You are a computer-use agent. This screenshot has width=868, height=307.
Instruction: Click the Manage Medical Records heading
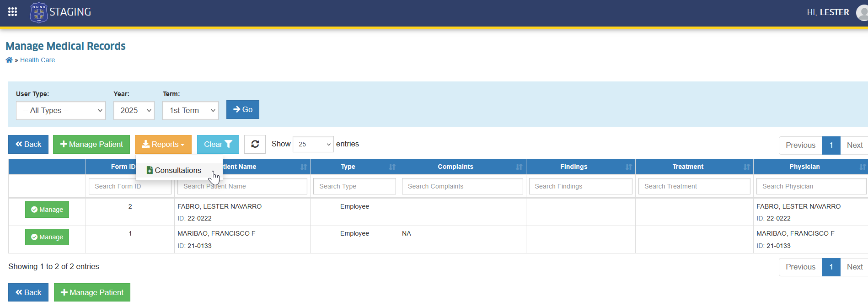pyautogui.click(x=65, y=46)
